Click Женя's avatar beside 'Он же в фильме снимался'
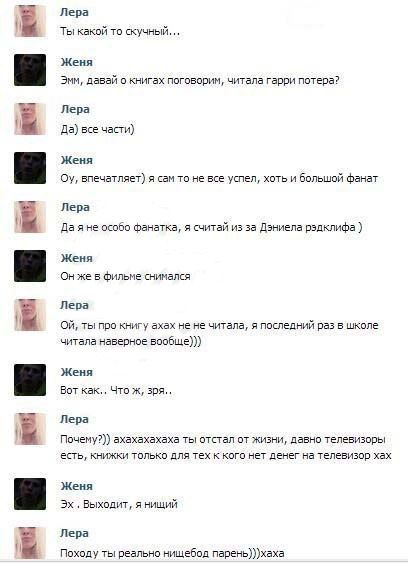Image resolution: width=408 pixels, height=563 pixels. 30,266
